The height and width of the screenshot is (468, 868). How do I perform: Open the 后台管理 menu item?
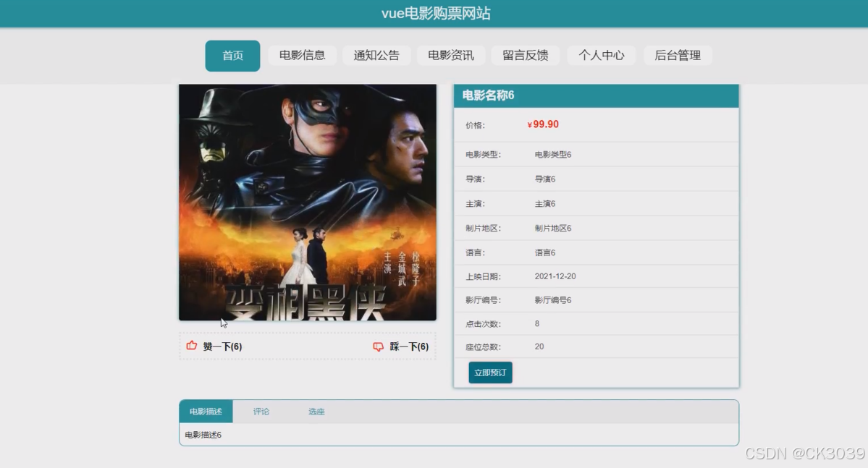point(678,55)
